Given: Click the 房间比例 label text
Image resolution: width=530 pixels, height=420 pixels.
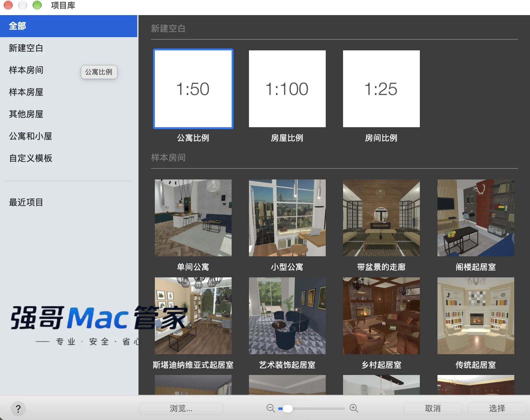Looking at the screenshot, I should click(381, 138).
